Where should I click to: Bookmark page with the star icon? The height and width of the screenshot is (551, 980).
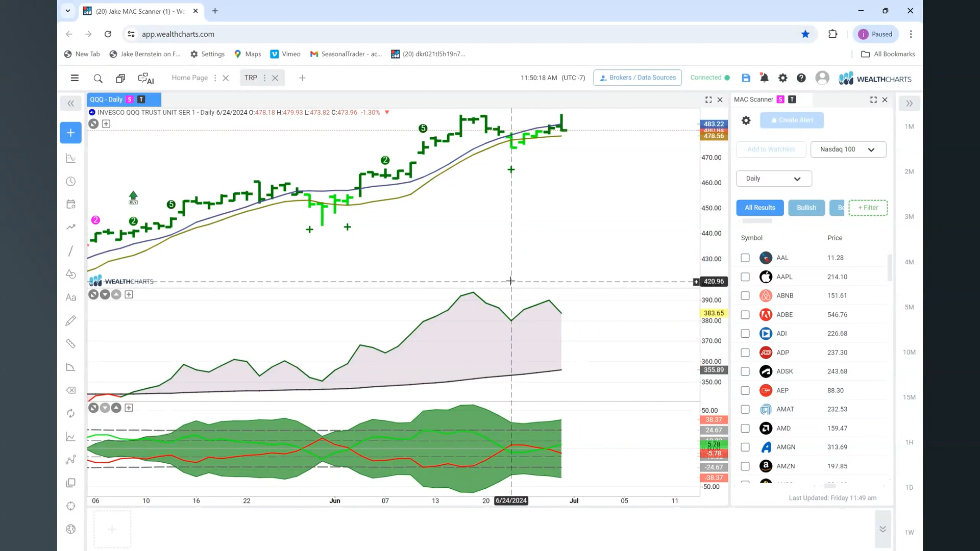(x=805, y=34)
